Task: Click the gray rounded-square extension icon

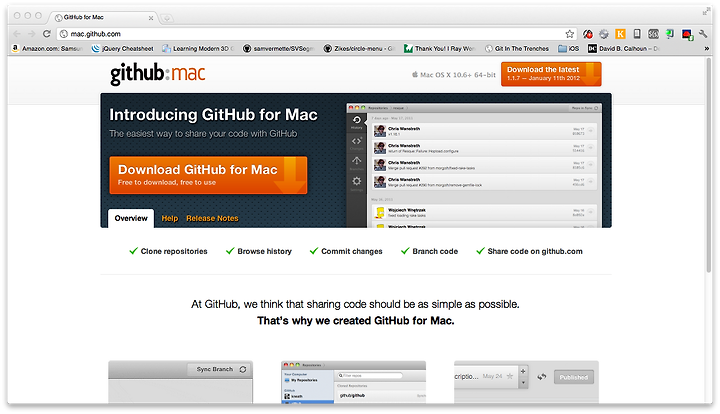Action: 653,34
